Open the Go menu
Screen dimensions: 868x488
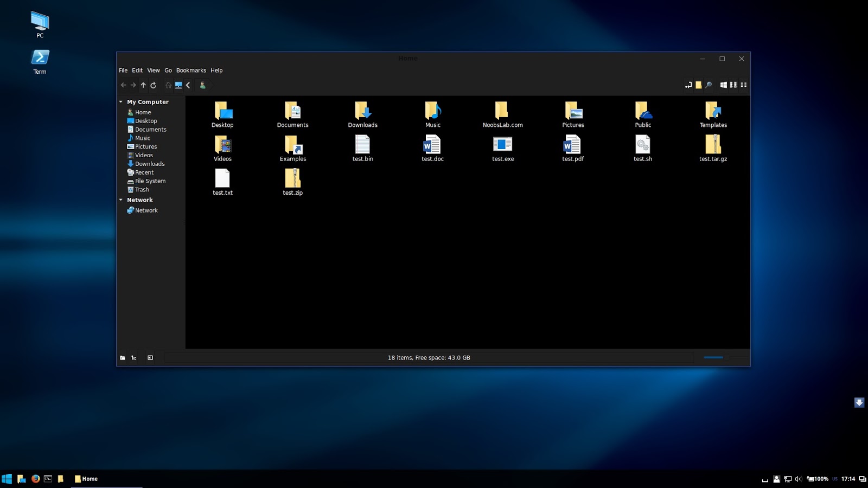tap(168, 70)
